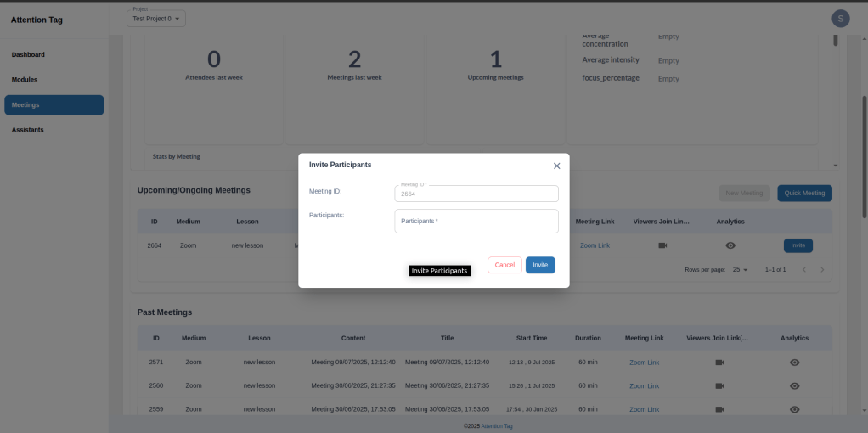Select the Meetings last week stat card
The height and width of the screenshot is (433, 868).
tap(354, 88)
